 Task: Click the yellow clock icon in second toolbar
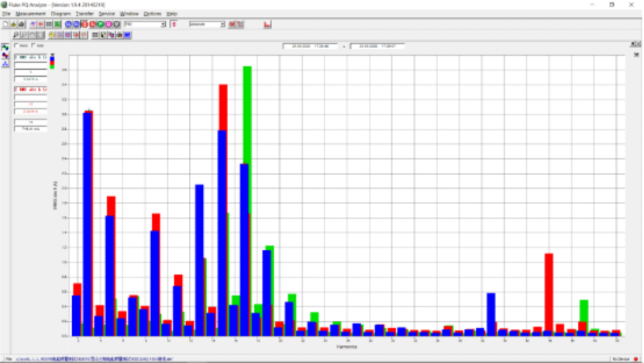[x=51, y=36]
